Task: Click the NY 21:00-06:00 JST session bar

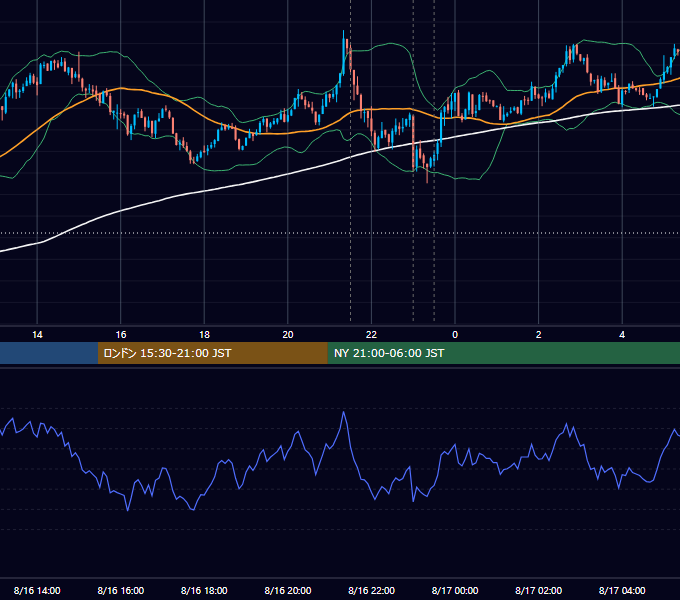Action: tap(503, 353)
